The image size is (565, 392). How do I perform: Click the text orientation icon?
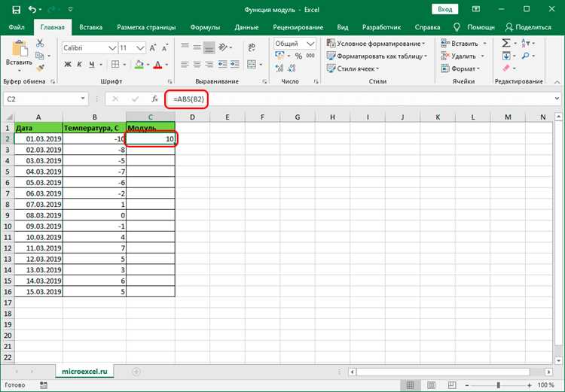click(x=223, y=47)
